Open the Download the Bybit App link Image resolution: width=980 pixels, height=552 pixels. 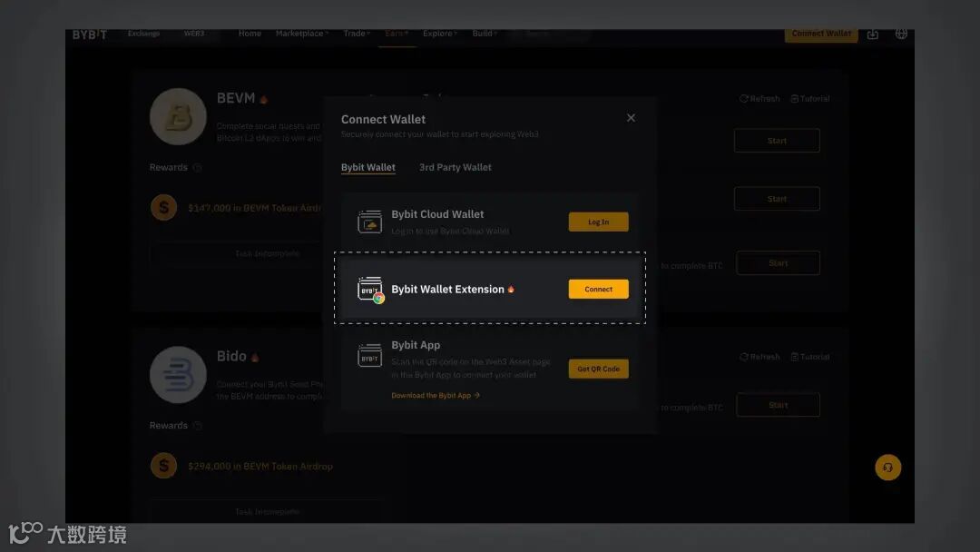436,396
